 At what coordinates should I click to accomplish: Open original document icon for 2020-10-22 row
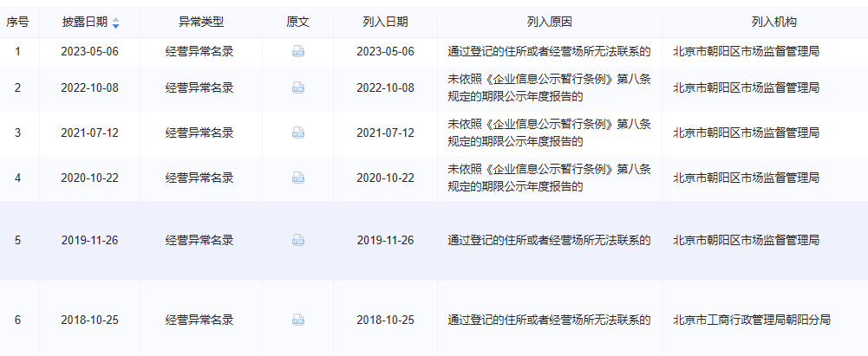[298, 178]
